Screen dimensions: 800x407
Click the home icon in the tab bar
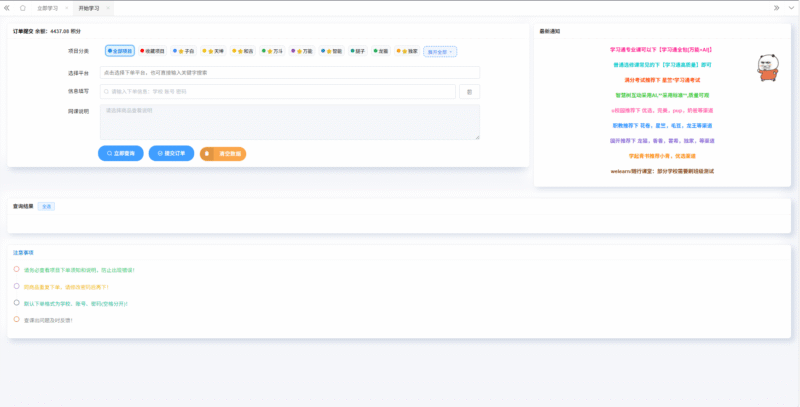point(21,7)
